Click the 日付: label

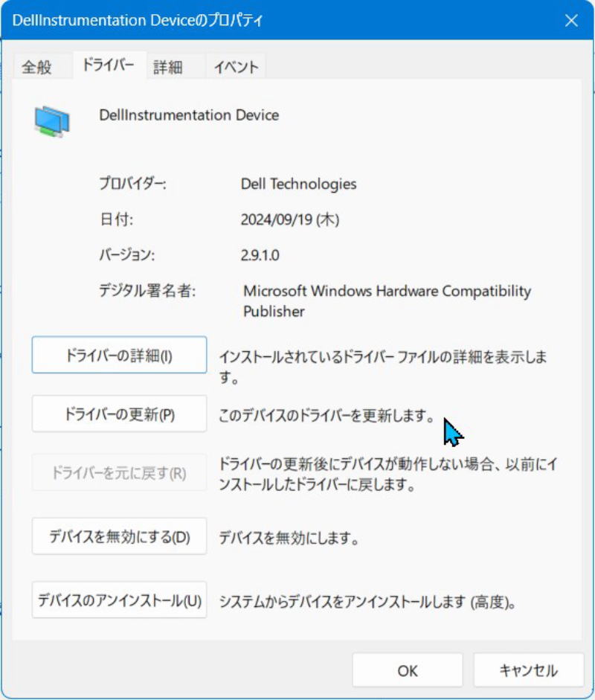click(x=116, y=219)
